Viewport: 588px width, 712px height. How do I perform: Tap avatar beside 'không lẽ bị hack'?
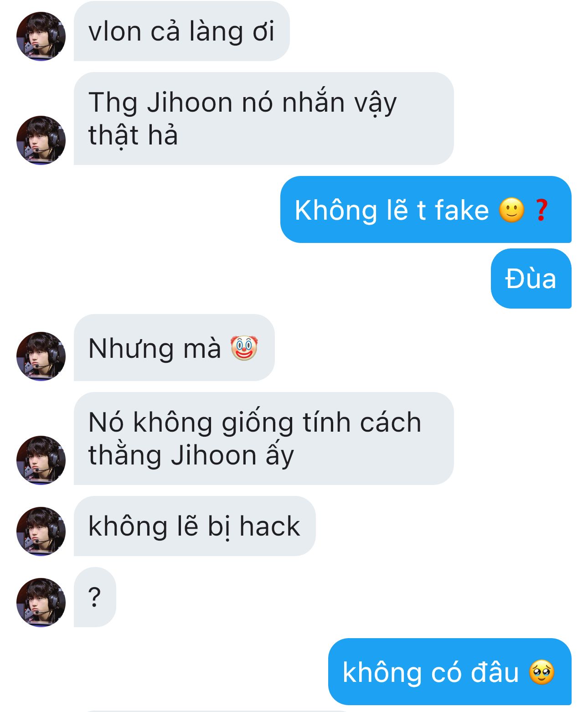[41, 531]
